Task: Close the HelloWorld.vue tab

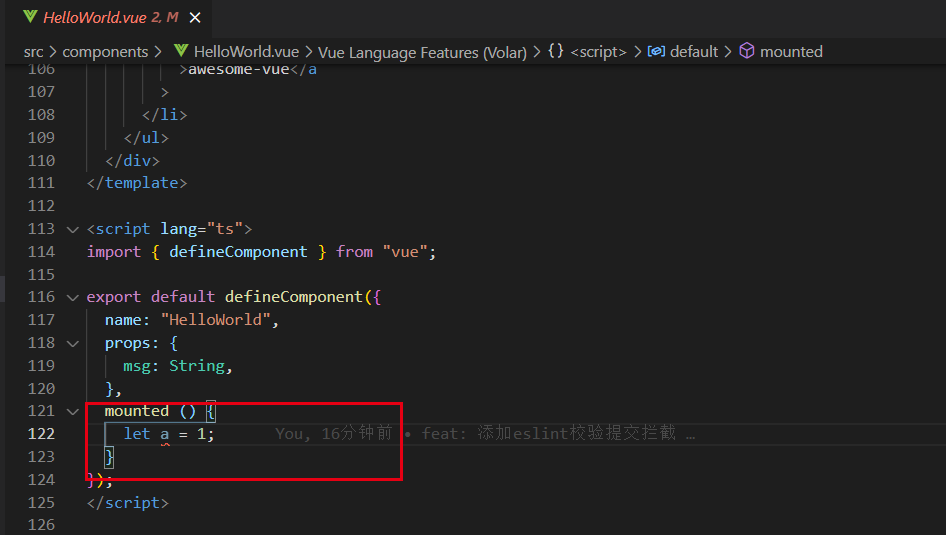Action: 195,18
